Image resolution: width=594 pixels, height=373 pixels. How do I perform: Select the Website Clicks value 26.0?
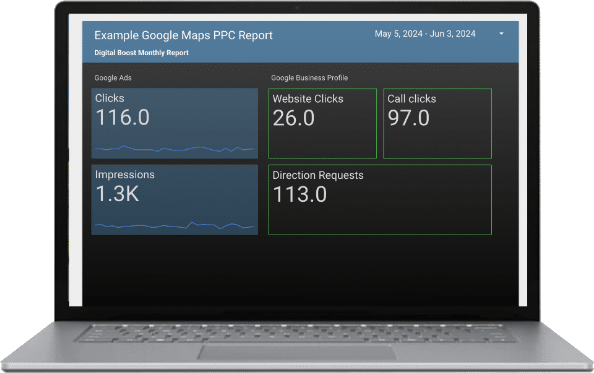[294, 118]
